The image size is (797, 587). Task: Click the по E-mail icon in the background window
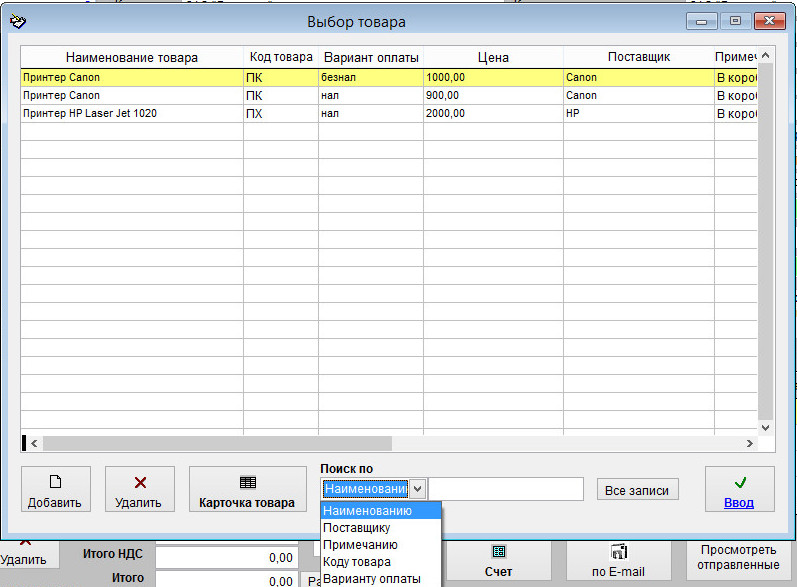pyautogui.click(x=619, y=551)
